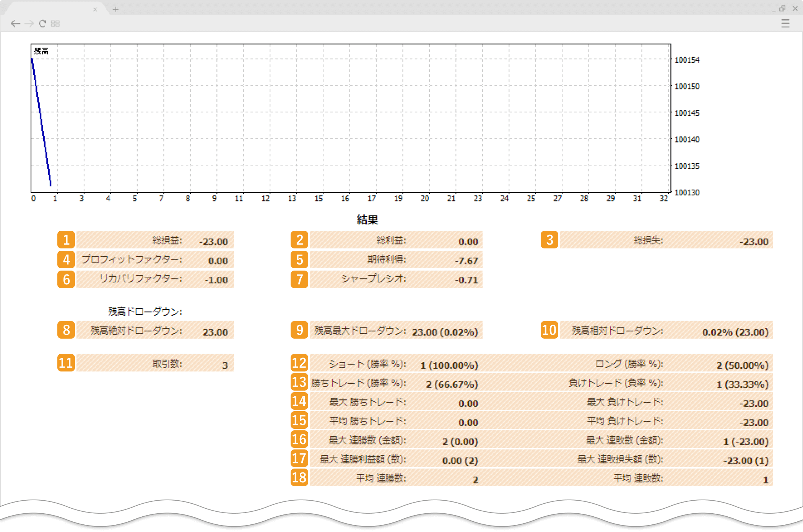Image resolution: width=803 pixels, height=532 pixels.
Task: Click the 平均 連勝数 label
Action: tap(381, 478)
